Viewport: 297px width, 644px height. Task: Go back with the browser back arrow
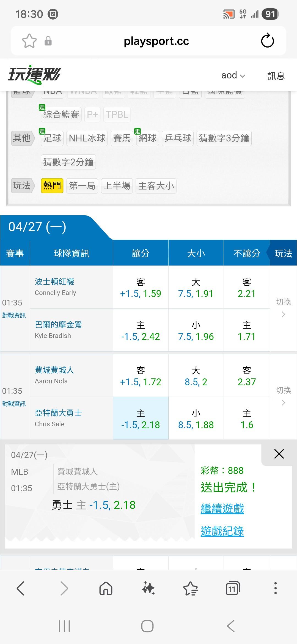click(21, 588)
